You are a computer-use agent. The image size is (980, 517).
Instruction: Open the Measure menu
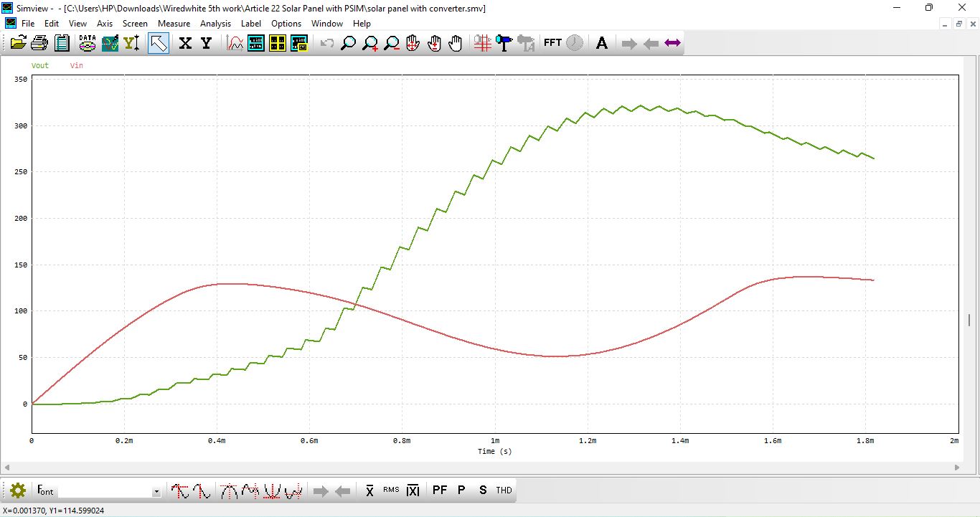[x=174, y=23]
